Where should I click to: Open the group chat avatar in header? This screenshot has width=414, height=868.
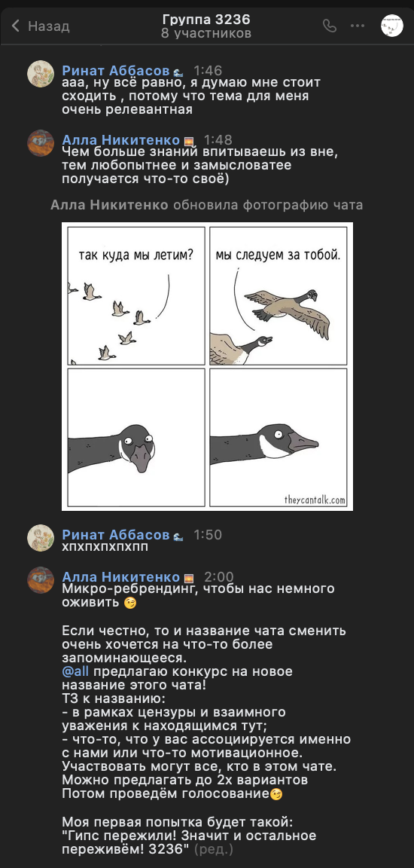(x=392, y=26)
